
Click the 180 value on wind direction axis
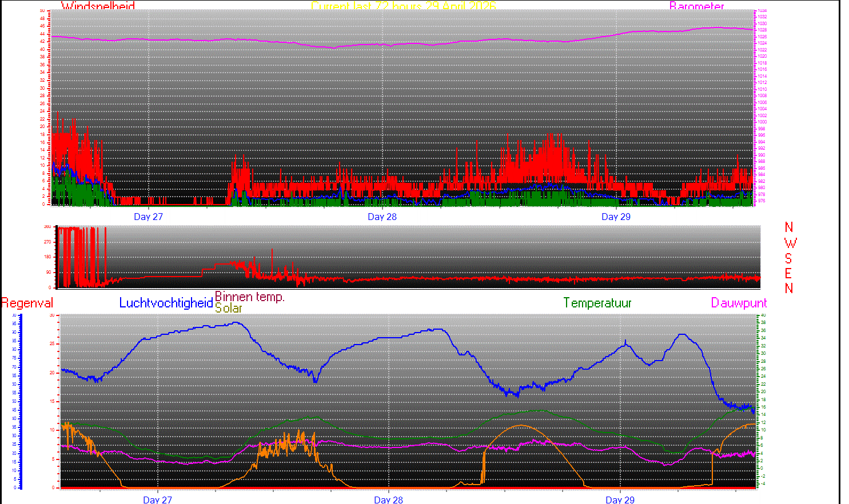47,257
